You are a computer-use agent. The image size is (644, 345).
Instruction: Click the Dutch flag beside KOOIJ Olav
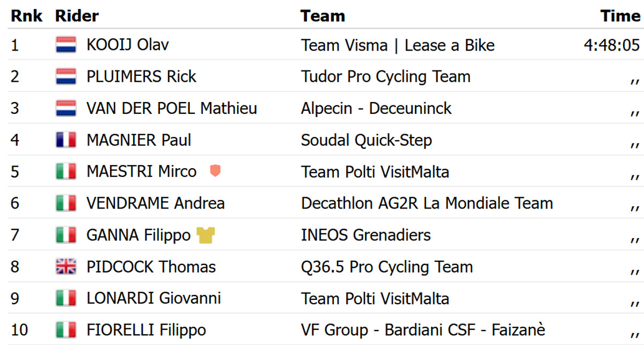pos(66,45)
